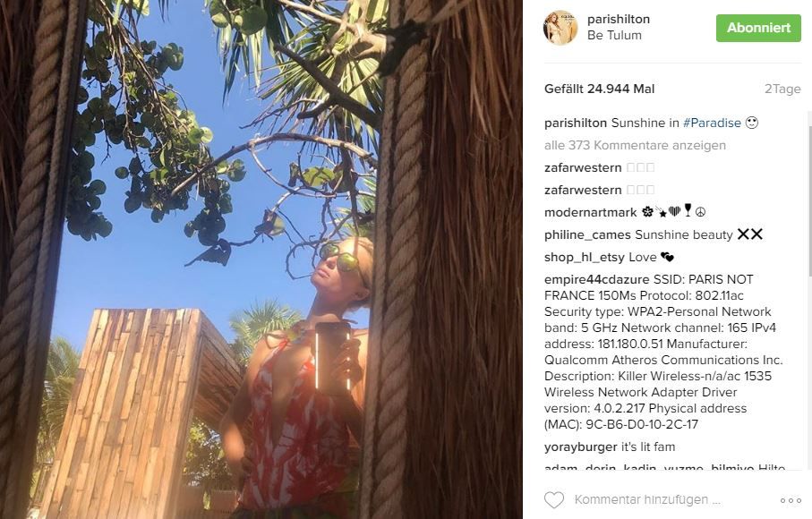Expand alle 373 Kommentare anzeigen
The width and height of the screenshot is (812, 519).
[635, 145]
